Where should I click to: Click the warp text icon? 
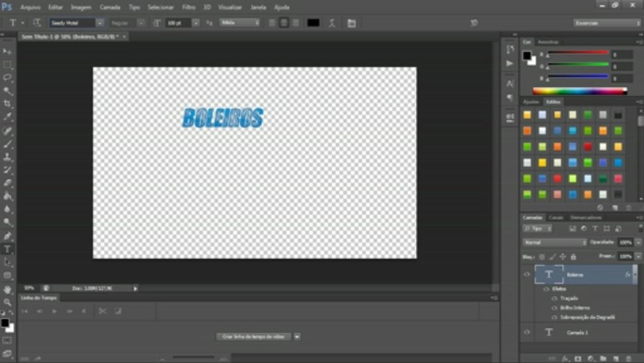point(332,23)
